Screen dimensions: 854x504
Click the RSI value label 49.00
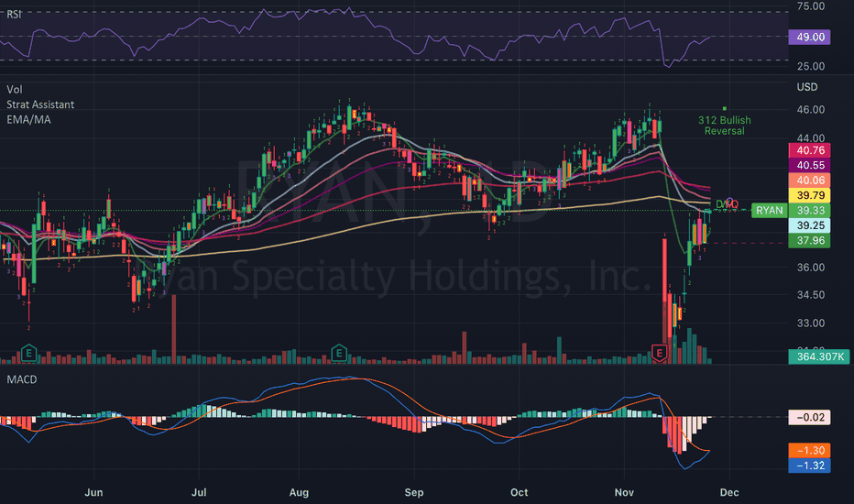point(809,37)
